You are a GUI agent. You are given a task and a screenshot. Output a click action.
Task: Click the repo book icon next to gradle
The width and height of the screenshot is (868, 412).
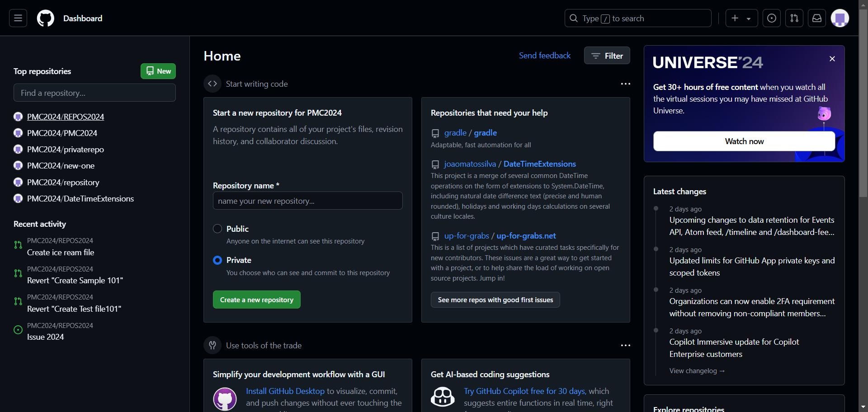tap(435, 133)
